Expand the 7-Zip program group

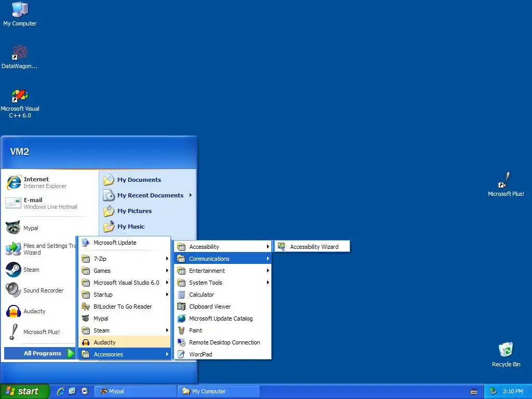125,259
